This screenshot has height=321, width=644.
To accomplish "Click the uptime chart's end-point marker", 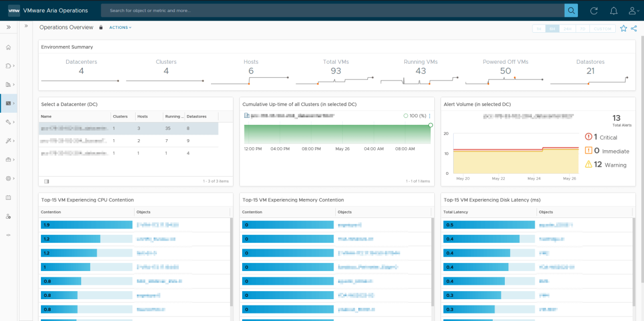I will click(431, 125).
